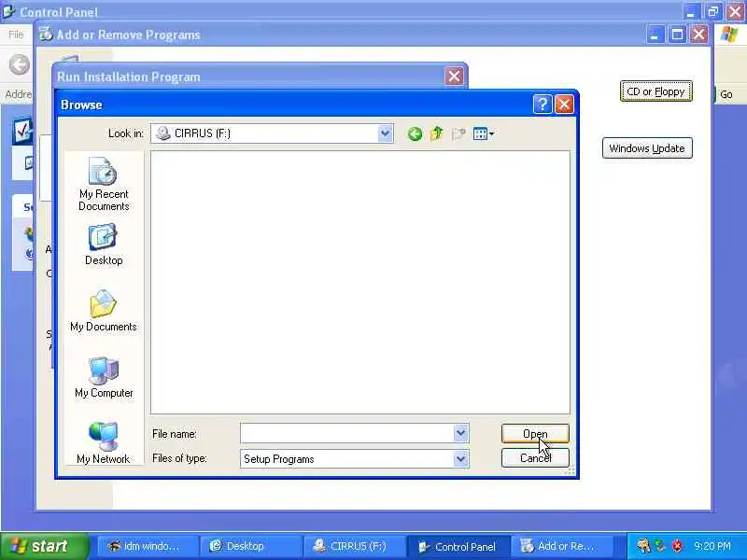Click the red shield tray icon
Image resolution: width=747 pixels, height=560 pixels.
(677, 546)
